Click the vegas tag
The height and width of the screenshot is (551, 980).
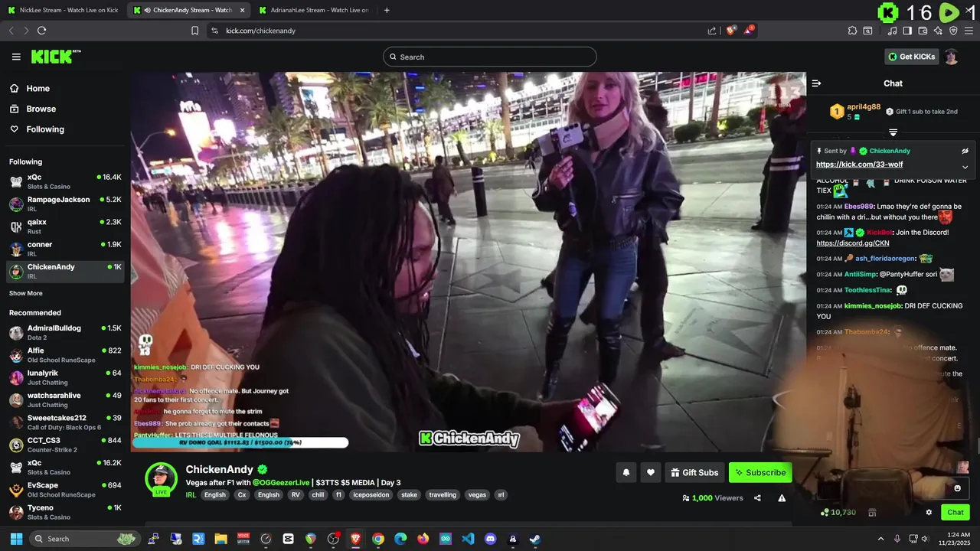click(x=477, y=495)
